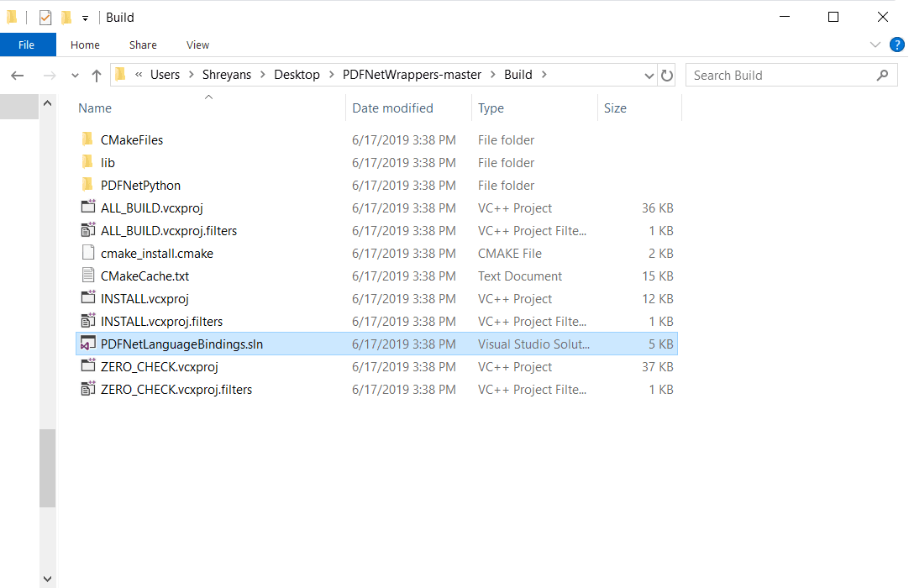Click the PDFNetLanguageBindings.sln file icon

87,344
